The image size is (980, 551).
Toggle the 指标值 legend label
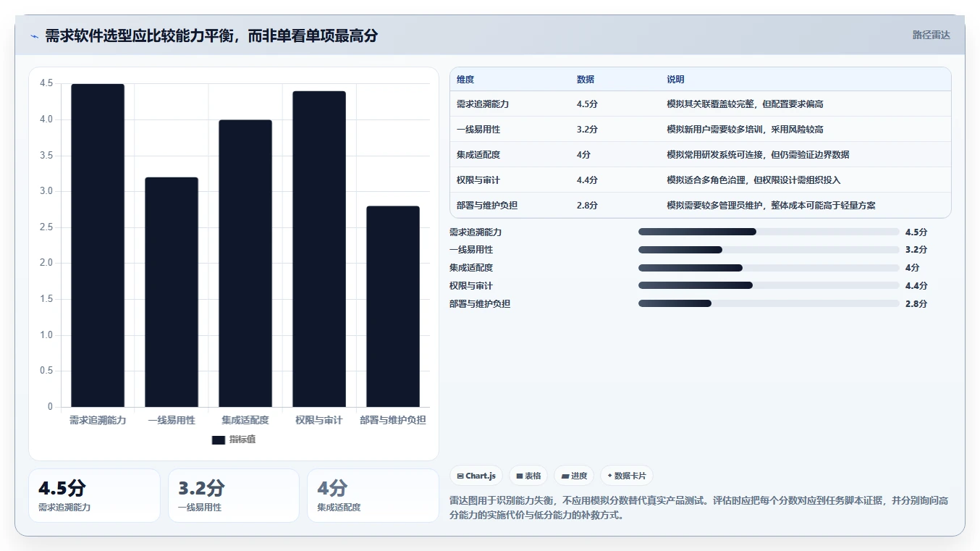(x=242, y=439)
